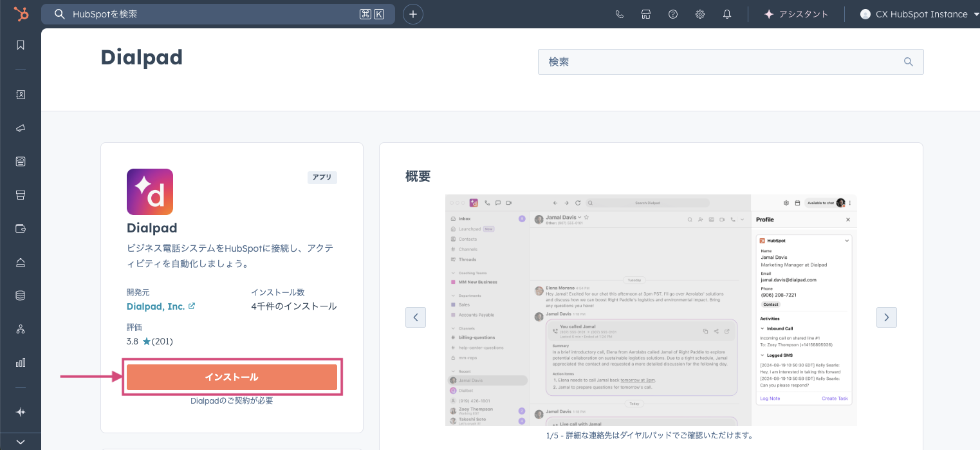The width and height of the screenshot is (980, 450).
Task: Click the HubSpot sprocket logo
Action: click(x=21, y=14)
